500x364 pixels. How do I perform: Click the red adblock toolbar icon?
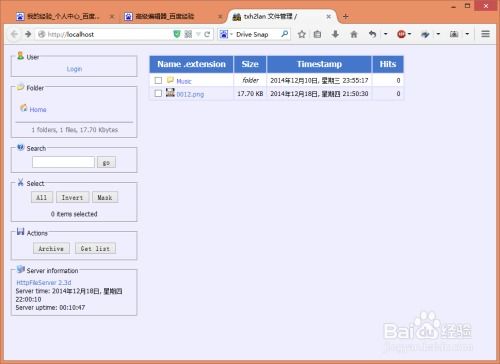point(401,34)
